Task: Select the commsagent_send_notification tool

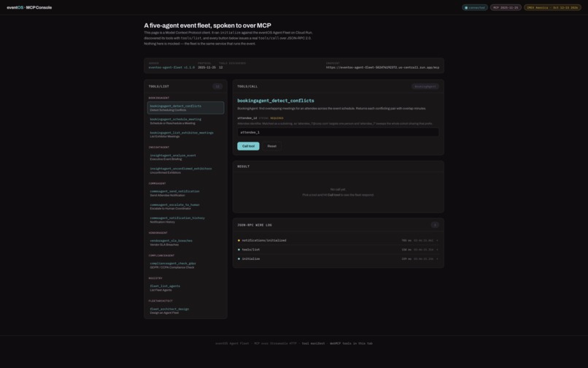Action: point(185,193)
